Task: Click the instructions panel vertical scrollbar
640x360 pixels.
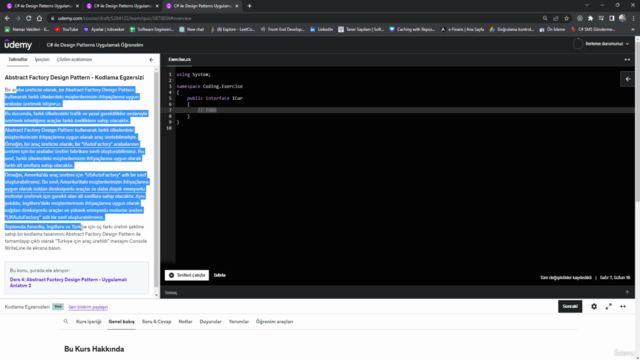Action: tap(156, 180)
